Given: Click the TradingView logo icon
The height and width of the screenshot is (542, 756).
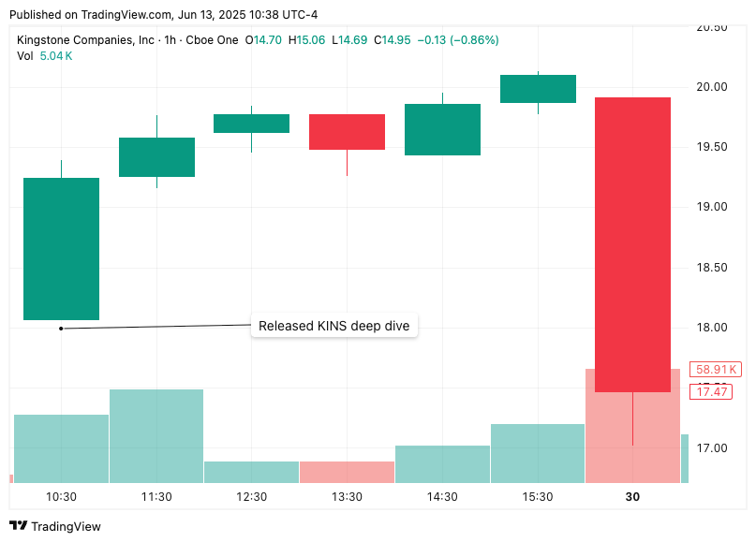Looking at the screenshot, I should click(18, 525).
